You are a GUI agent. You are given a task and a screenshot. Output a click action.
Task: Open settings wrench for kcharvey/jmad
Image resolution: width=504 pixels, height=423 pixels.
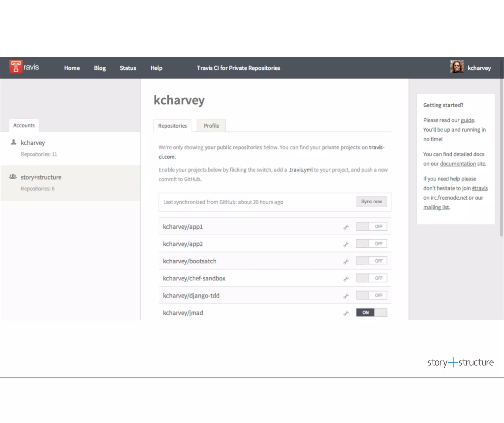pyautogui.click(x=346, y=313)
